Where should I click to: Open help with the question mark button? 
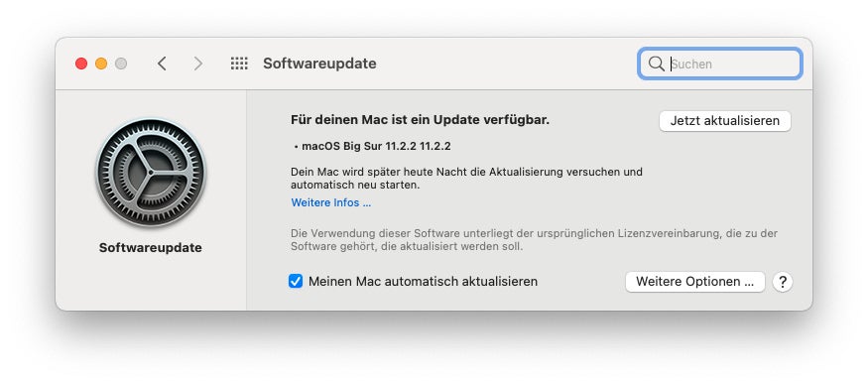click(x=783, y=282)
